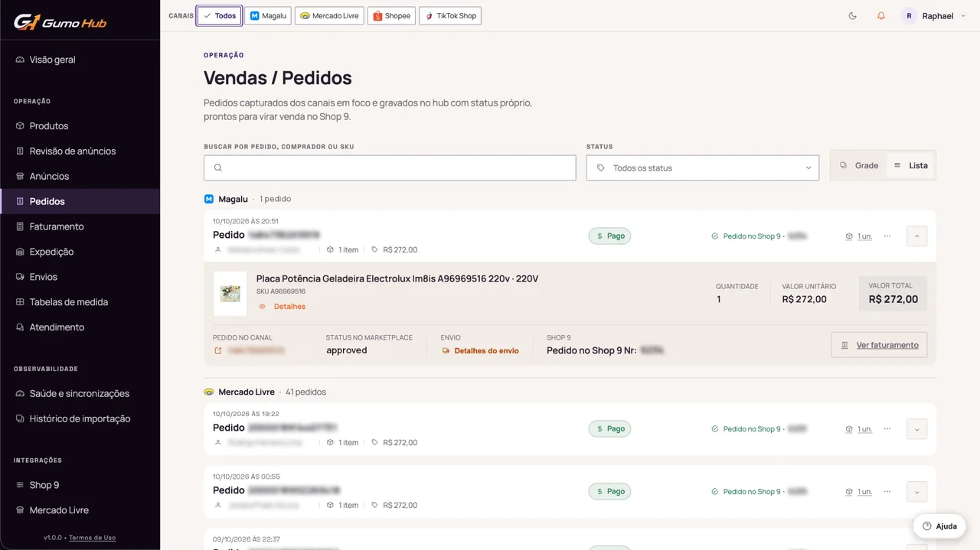
Task: Click the Placa Potência Geladeira product title
Action: [397, 278]
